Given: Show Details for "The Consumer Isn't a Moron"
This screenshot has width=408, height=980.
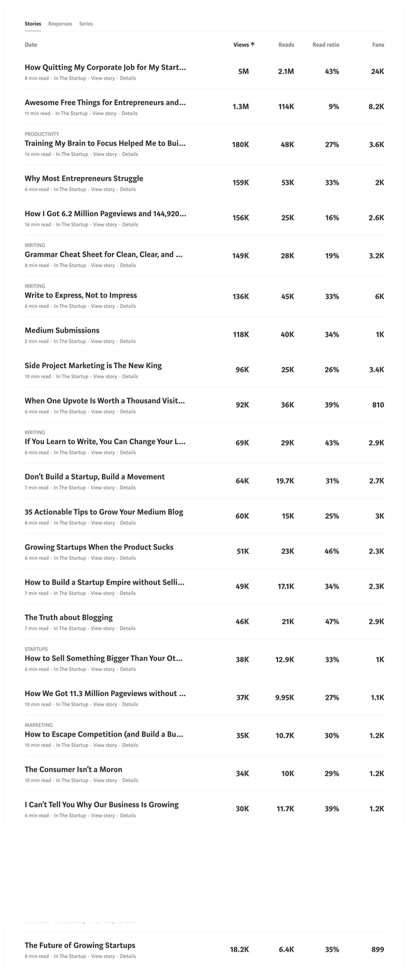Looking at the screenshot, I should click(130, 780).
